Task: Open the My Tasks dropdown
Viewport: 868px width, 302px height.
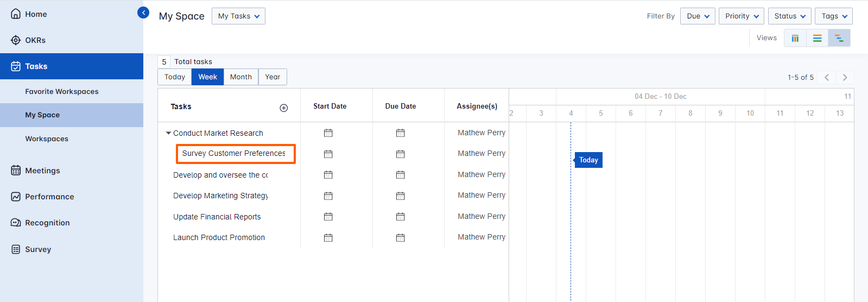Action: 238,16
